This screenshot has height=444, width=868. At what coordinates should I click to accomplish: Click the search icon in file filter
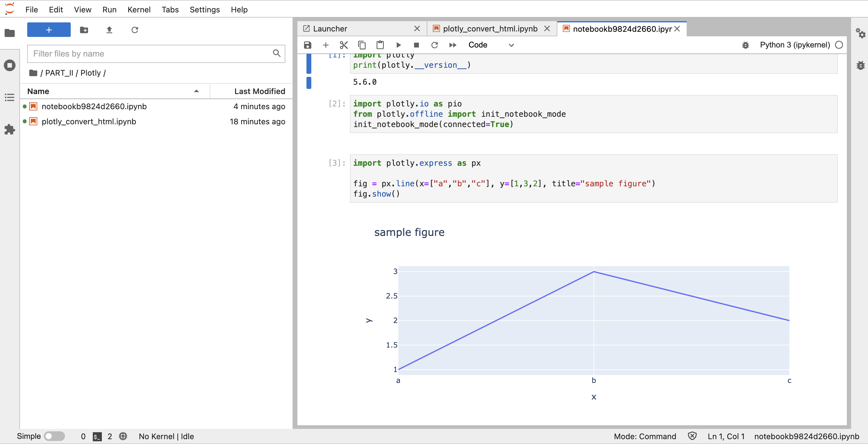pyautogui.click(x=277, y=53)
